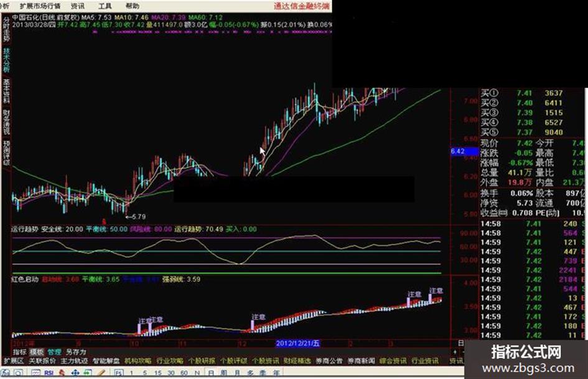
Task: Switch to 预测评级 sidebar tab
Action: [x=6, y=153]
